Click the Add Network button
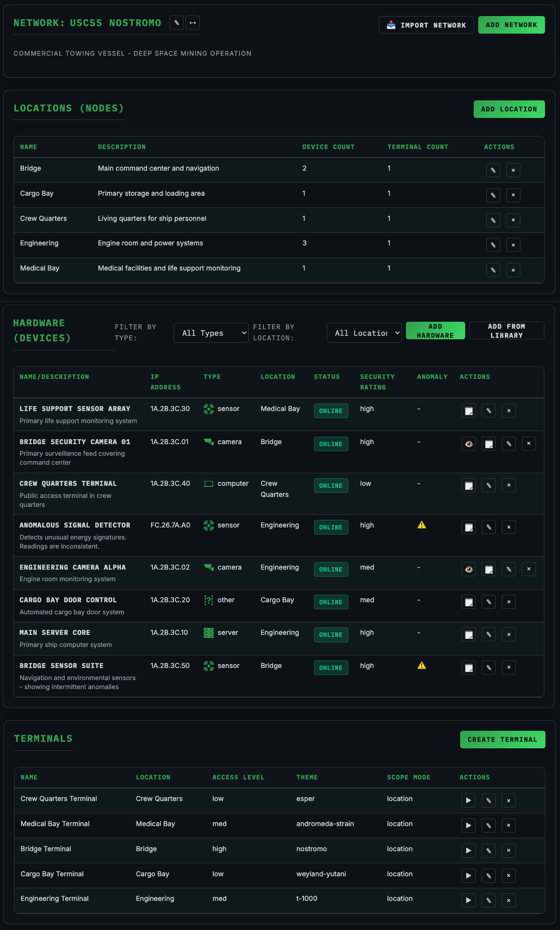560x930 pixels. coord(511,25)
